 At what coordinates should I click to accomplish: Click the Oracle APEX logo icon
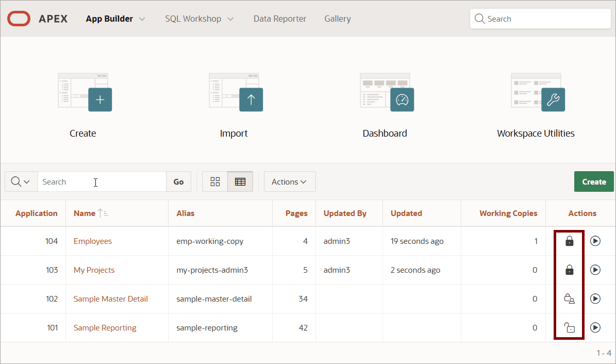click(19, 19)
